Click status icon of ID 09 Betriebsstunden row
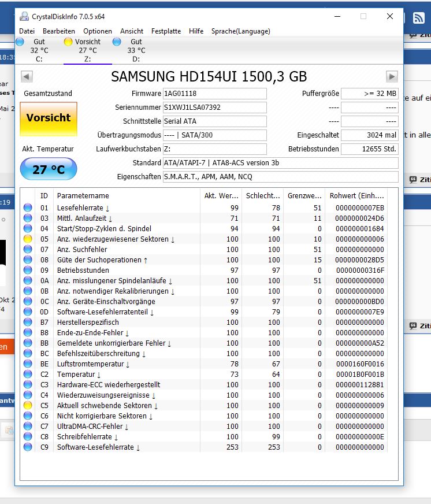 click(28, 270)
